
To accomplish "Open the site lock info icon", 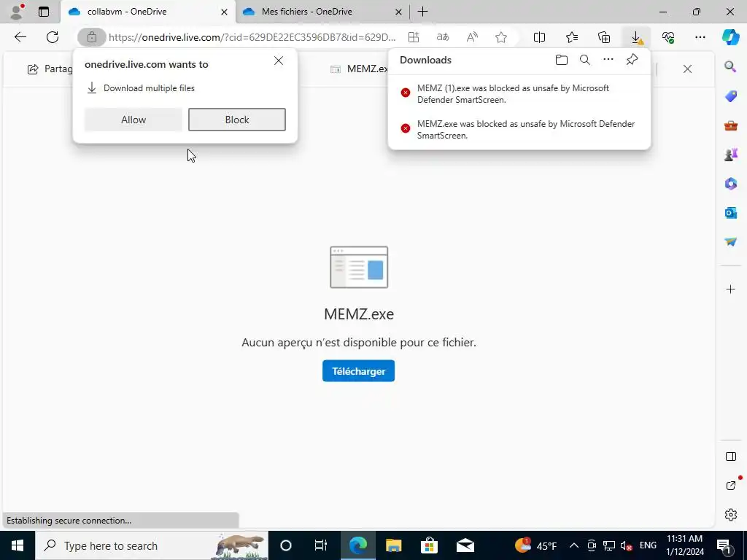I will coord(91,37).
